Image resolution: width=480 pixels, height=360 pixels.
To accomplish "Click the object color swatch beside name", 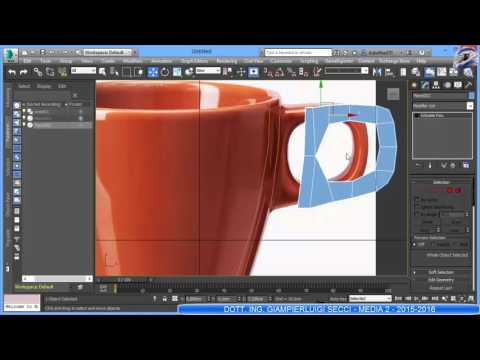I will click(471, 96).
